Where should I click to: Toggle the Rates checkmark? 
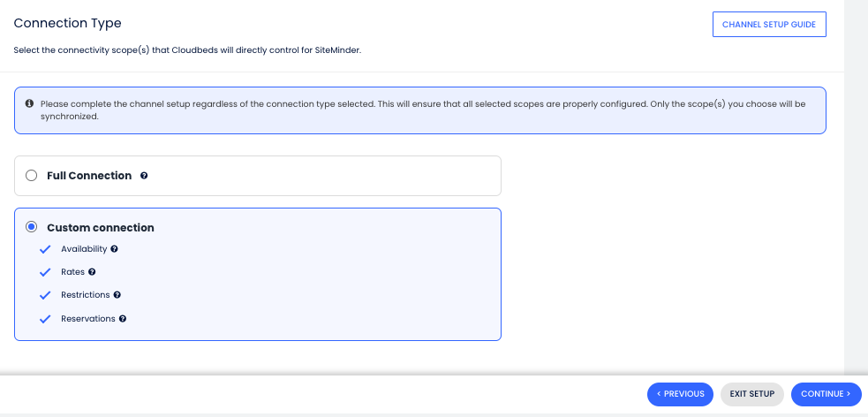point(45,272)
